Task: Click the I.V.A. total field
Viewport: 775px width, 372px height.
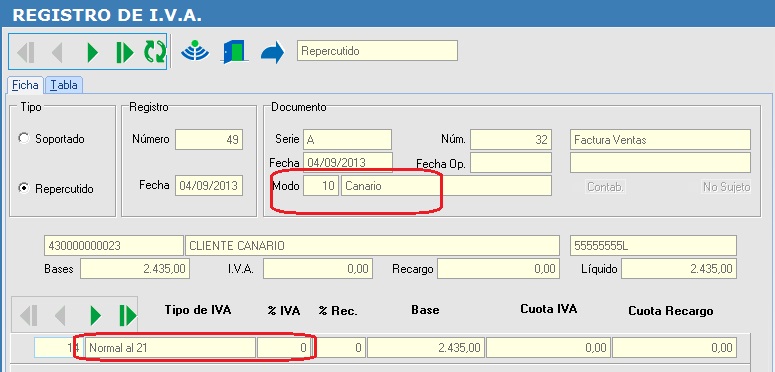Action: (x=318, y=269)
